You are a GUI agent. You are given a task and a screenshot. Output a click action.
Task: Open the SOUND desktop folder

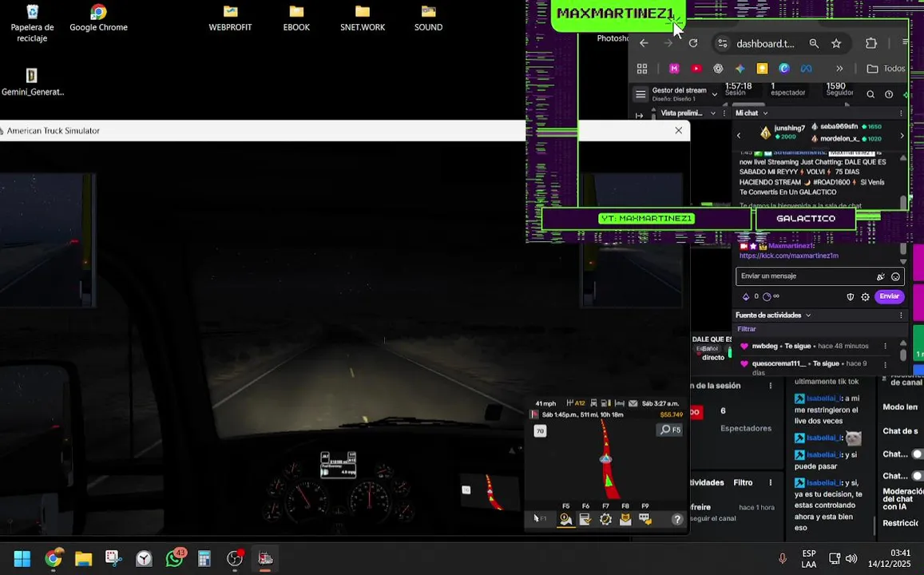428,18
